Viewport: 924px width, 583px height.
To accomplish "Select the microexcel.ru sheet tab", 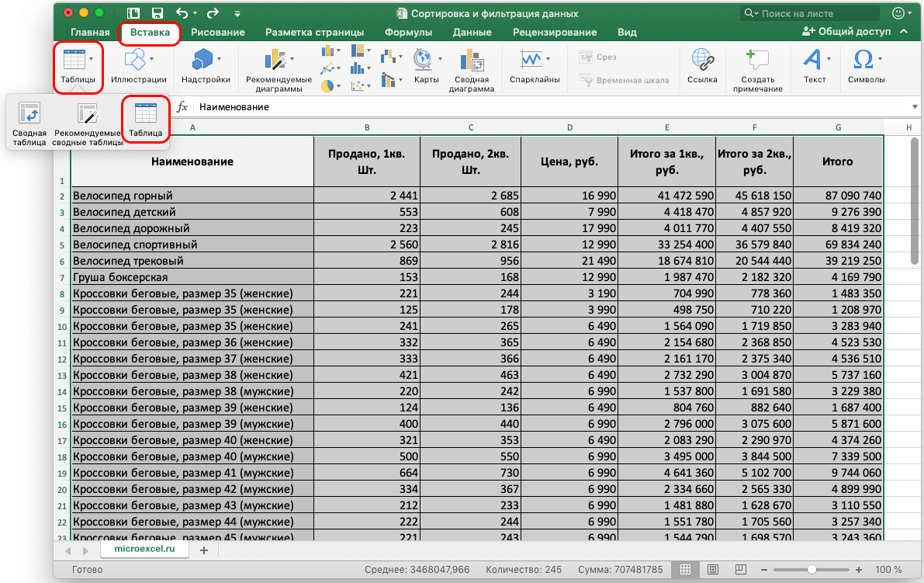I will (144, 549).
